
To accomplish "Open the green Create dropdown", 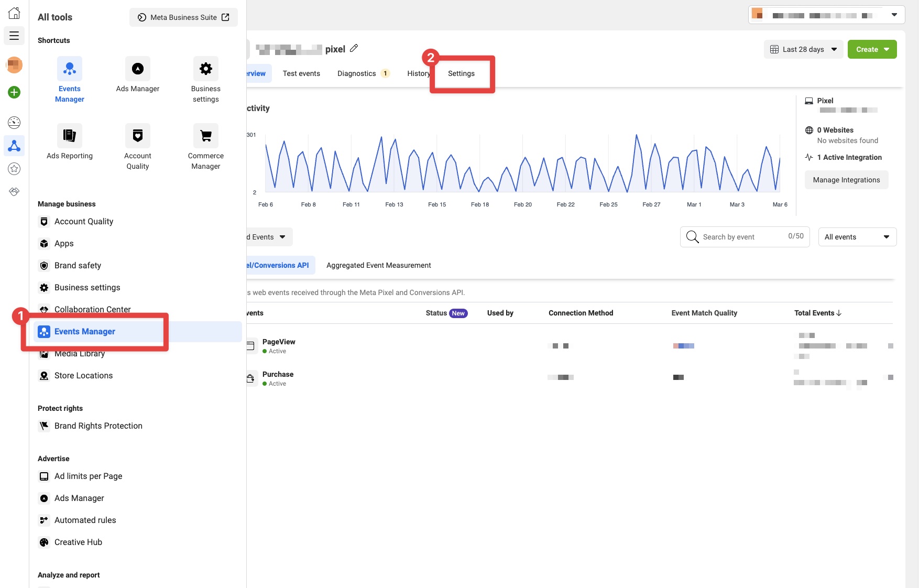I will [872, 49].
